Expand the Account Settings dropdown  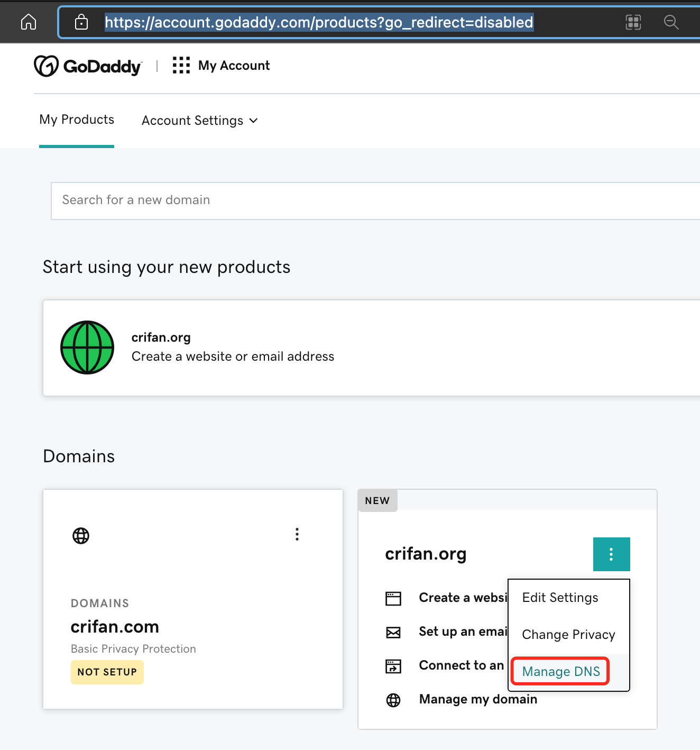click(x=200, y=121)
